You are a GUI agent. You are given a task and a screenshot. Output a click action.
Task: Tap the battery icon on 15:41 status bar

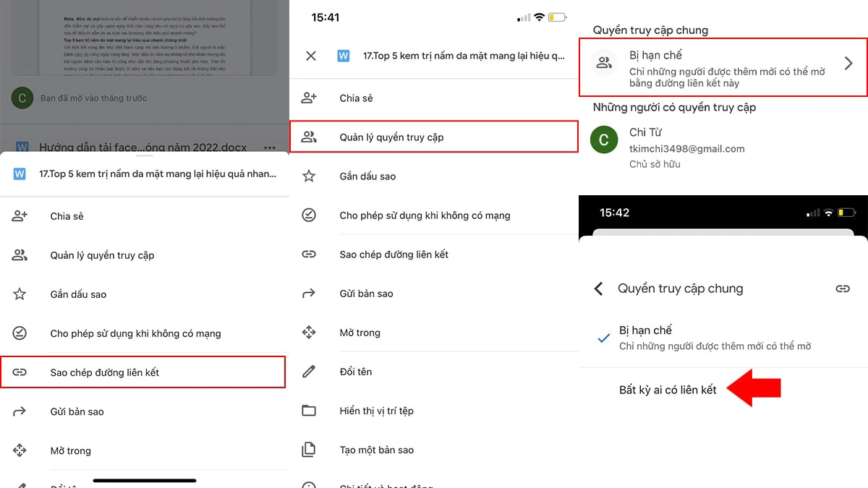pyautogui.click(x=558, y=17)
